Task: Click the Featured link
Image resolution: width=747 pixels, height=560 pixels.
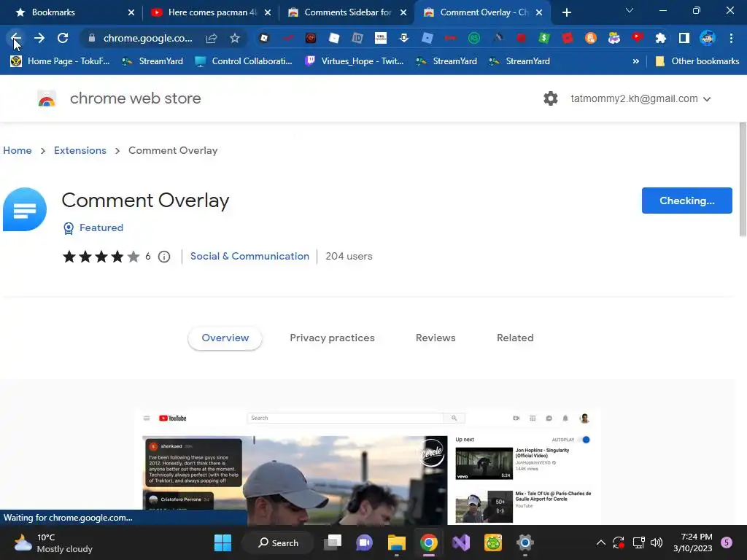Action: pos(101,227)
